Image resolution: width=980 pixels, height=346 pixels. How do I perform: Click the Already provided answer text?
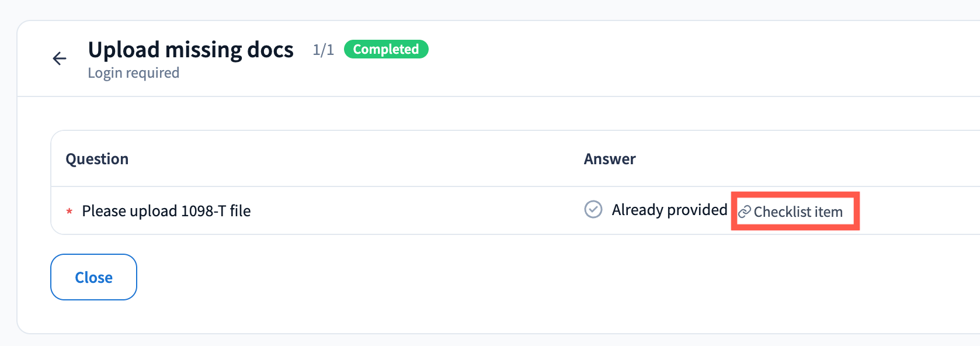(x=669, y=210)
